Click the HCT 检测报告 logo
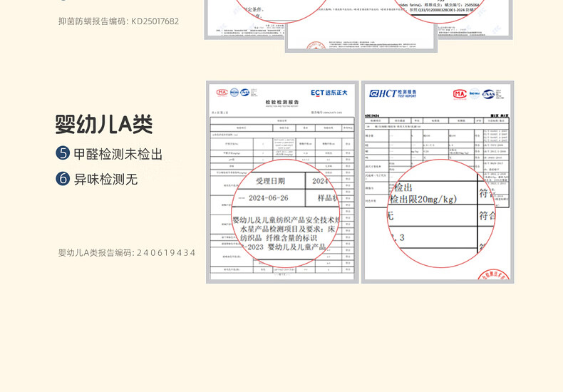Screen dimensions: 563x392 pos(393,93)
